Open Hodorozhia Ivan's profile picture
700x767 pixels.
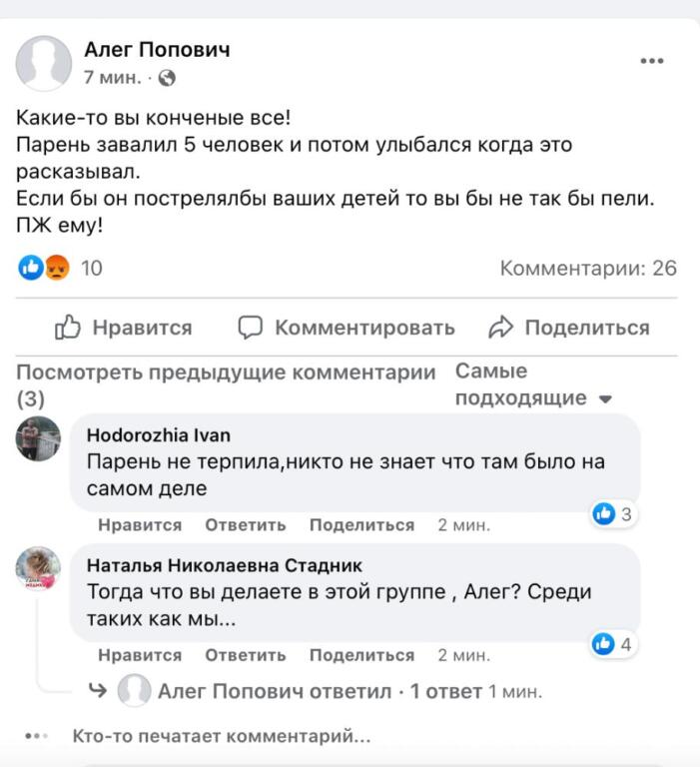point(39,439)
